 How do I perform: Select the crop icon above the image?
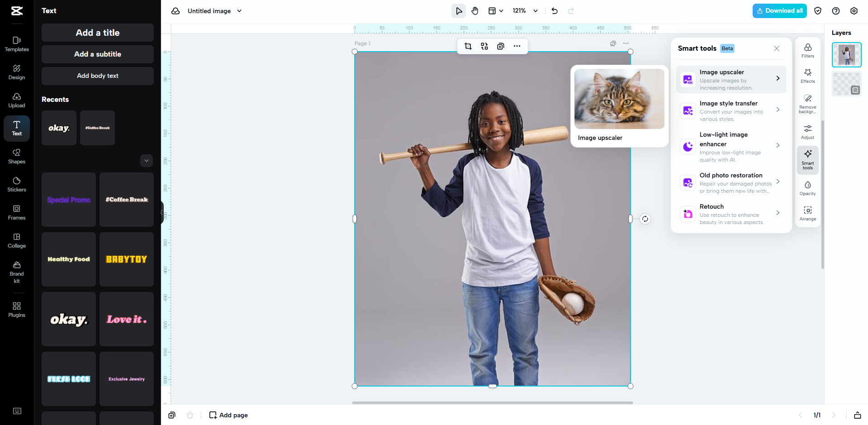pyautogui.click(x=468, y=46)
